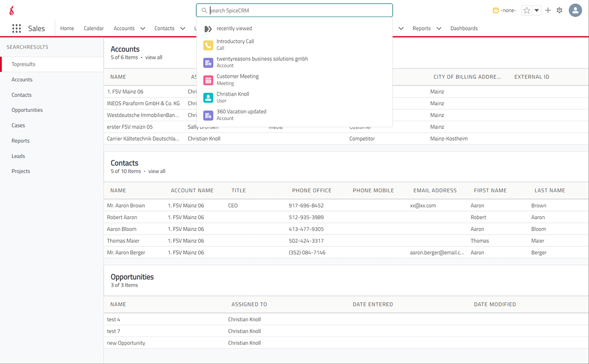Open account 1. FSV Mainz 06

point(125,92)
